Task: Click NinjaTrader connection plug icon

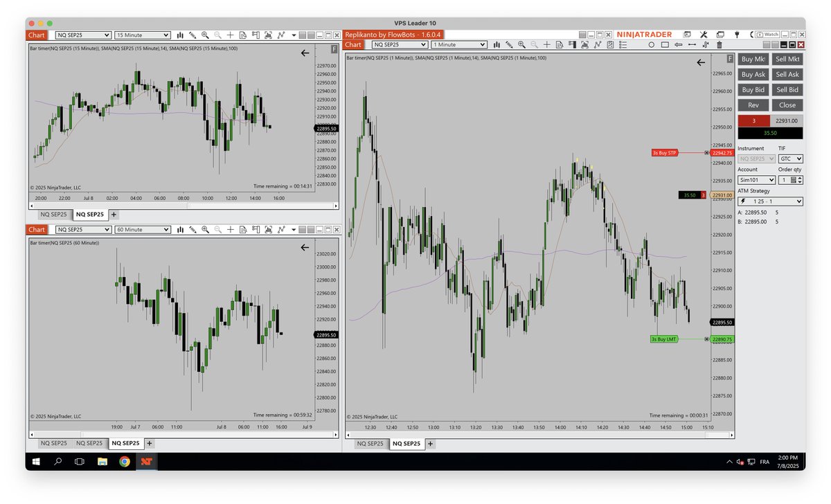Action: [737, 35]
